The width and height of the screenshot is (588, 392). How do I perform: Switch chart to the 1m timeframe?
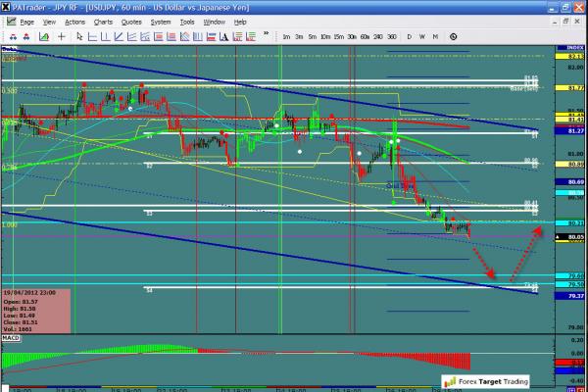(x=286, y=36)
